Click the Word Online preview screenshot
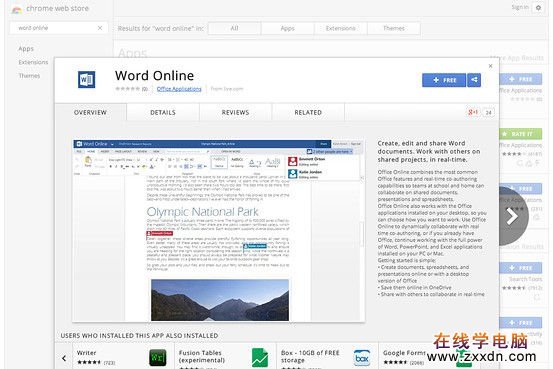Image resolution: width=553 pixels, height=369 pixels. click(x=219, y=230)
